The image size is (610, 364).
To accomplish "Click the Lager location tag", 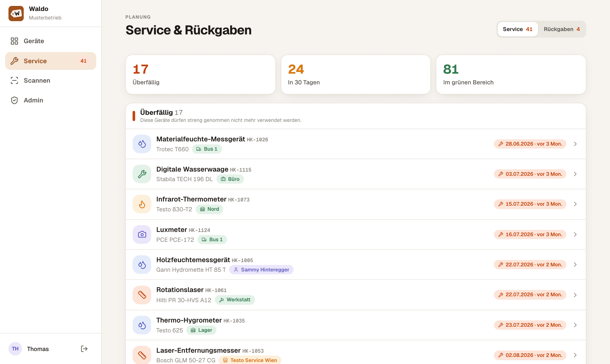I will 201,330.
